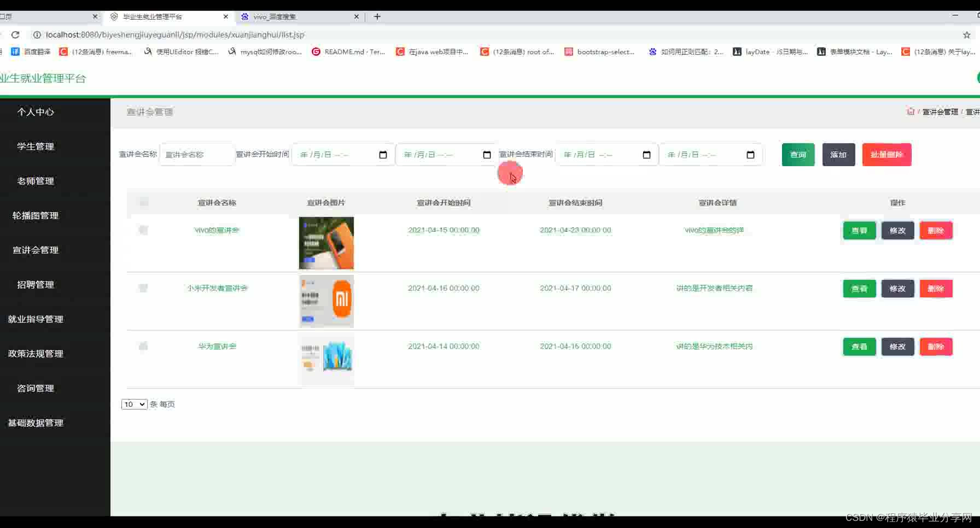
Task: Open the 关于lay... bookmark
Action: [x=938, y=51]
